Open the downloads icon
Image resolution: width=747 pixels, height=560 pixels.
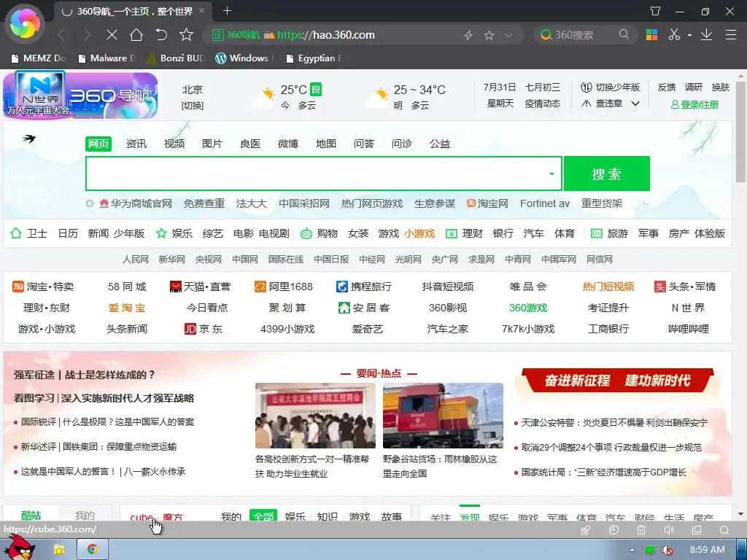coord(706,35)
